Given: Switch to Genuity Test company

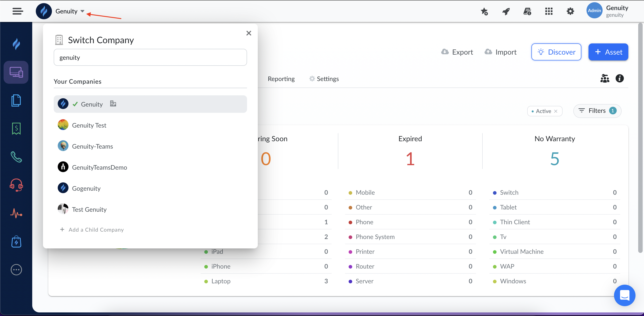Looking at the screenshot, I should pos(150,125).
